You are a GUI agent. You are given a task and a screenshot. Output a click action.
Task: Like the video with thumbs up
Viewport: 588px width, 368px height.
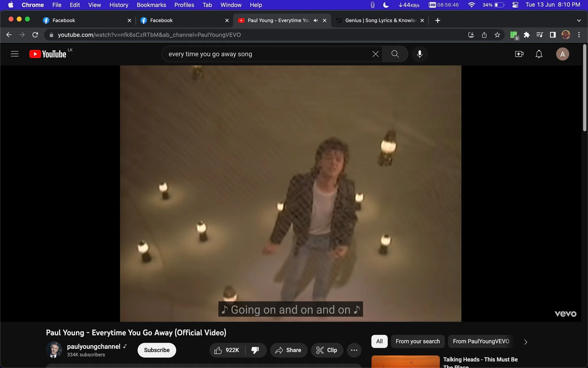227,350
